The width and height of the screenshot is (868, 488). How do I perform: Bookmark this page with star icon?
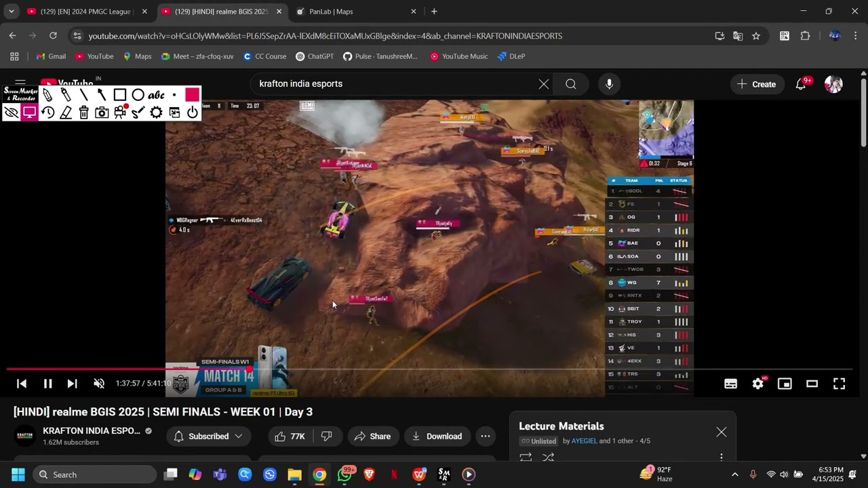pyautogui.click(x=756, y=36)
